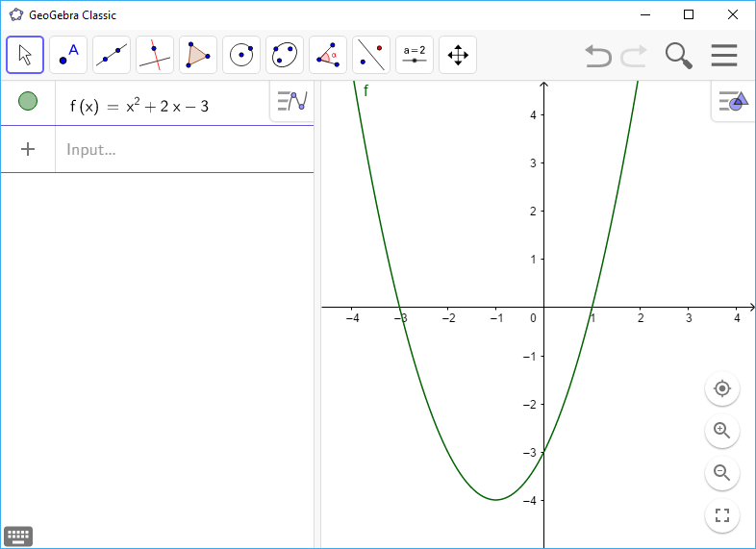Select the Move arrow tool
This screenshot has height=549, width=756.
25,55
